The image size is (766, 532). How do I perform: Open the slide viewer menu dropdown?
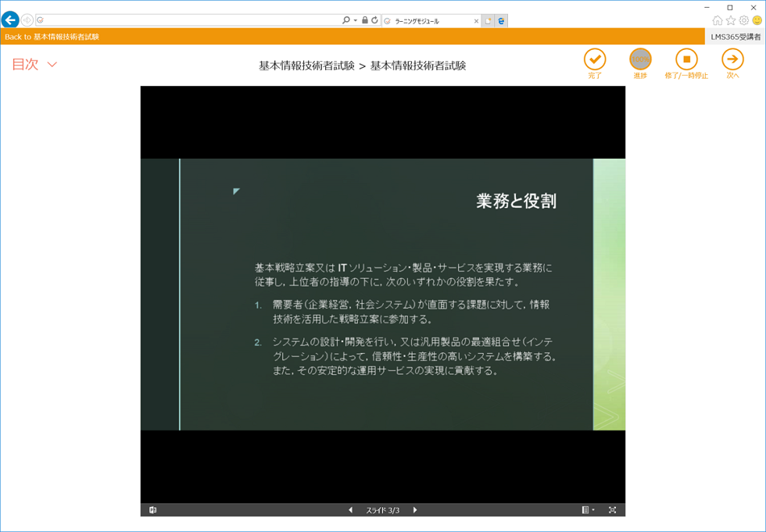pos(588,510)
